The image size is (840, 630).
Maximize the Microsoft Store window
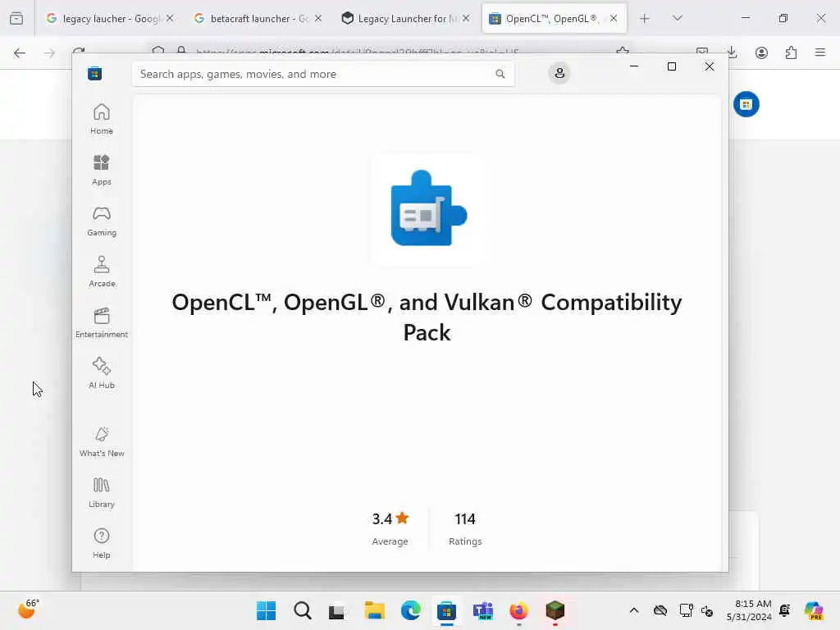coord(672,66)
